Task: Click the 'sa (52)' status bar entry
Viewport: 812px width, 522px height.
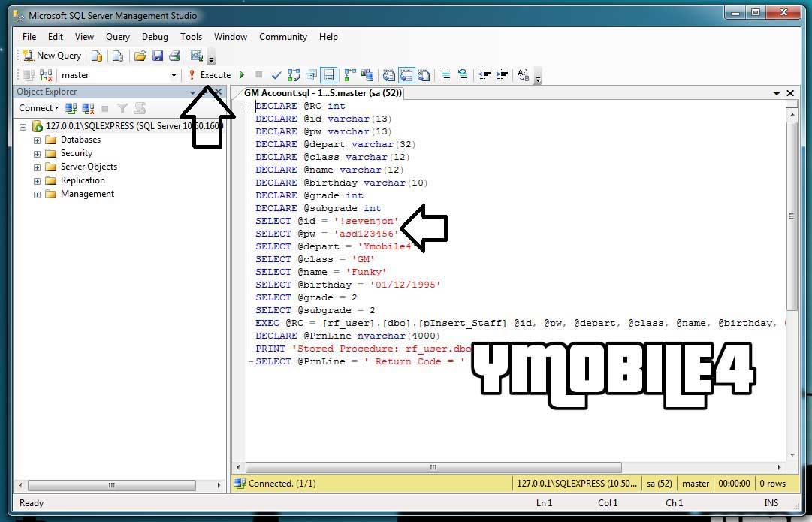Action: click(x=660, y=484)
